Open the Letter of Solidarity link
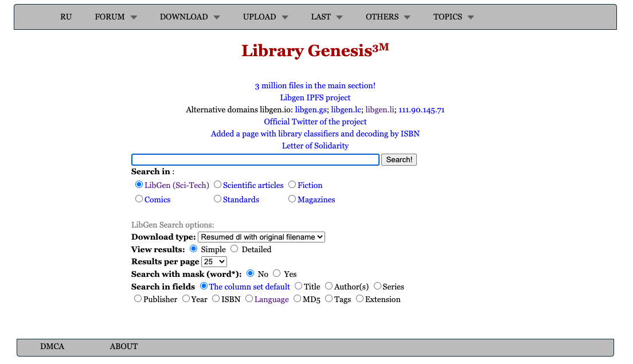 pyautogui.click(x=315, y=146)
